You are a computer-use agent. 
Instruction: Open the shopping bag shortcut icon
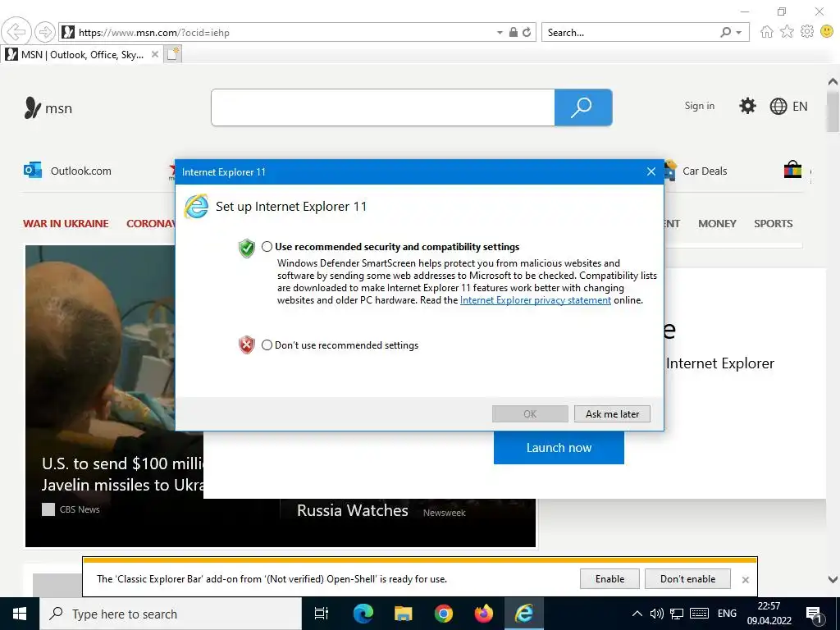click(792, 170)
